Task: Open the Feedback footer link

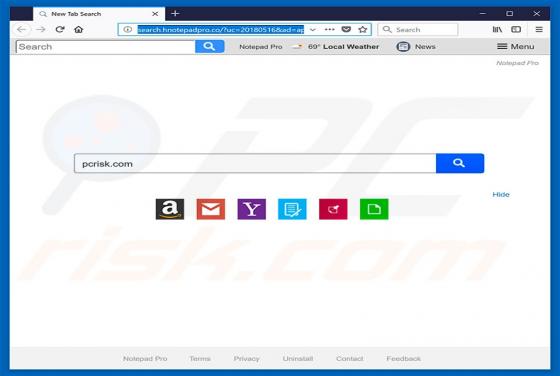Action: [x=404, y=359]
